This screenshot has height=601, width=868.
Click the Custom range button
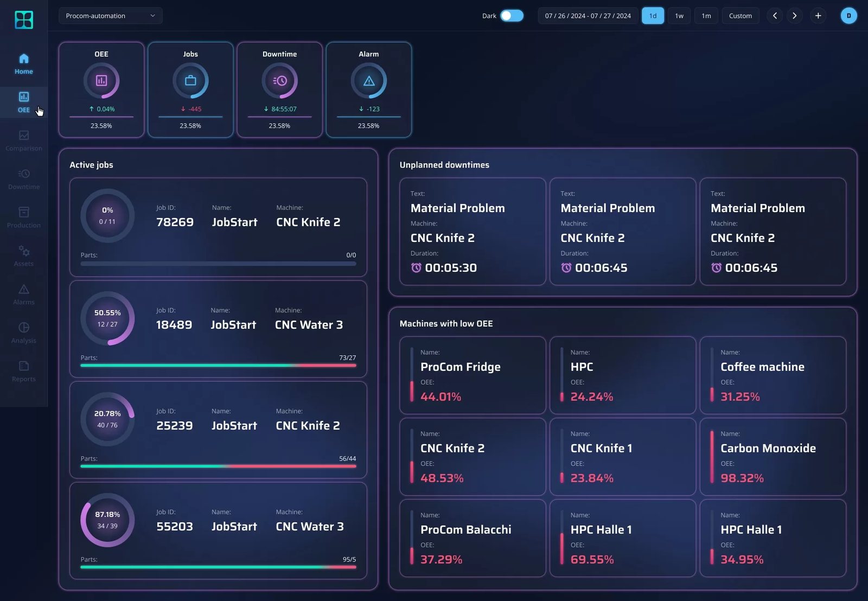click(x=740, y=16)
